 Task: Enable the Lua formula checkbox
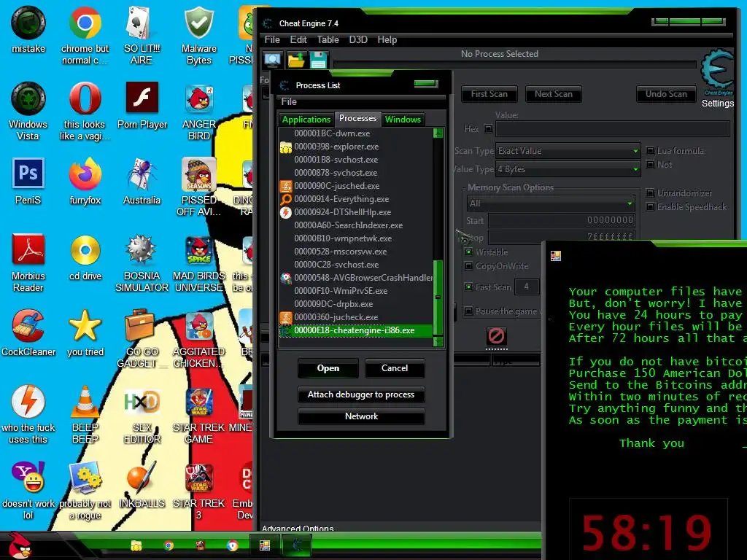650,150
